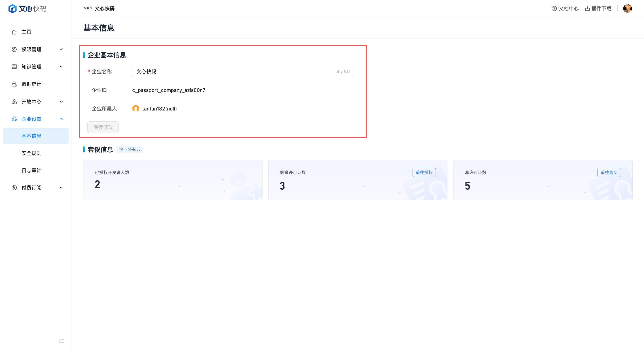Click the permission management gear icon

click(14, 49)
